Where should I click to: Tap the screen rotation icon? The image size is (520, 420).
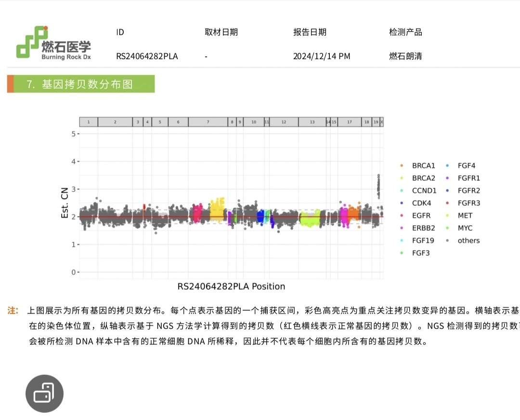tap(44, 394)
